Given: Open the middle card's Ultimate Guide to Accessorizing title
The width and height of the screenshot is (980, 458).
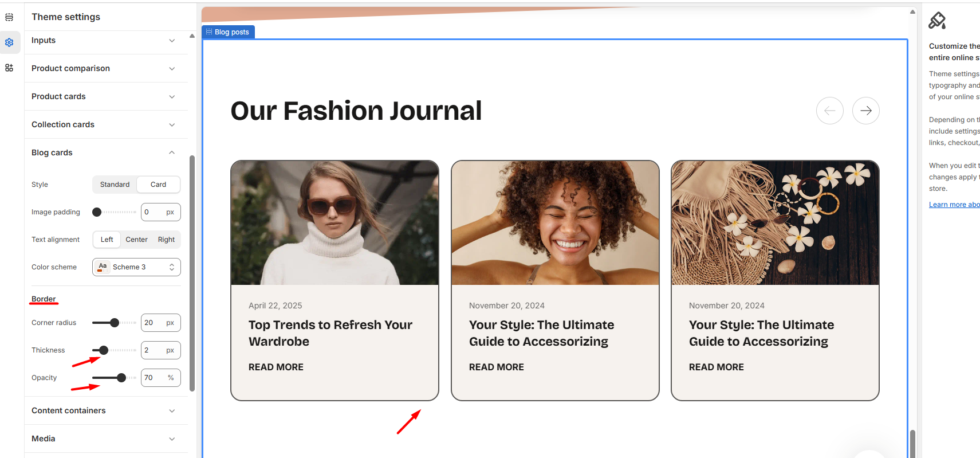Looking at the screenshot, I should pyautogui.click(x=541, y=333).
